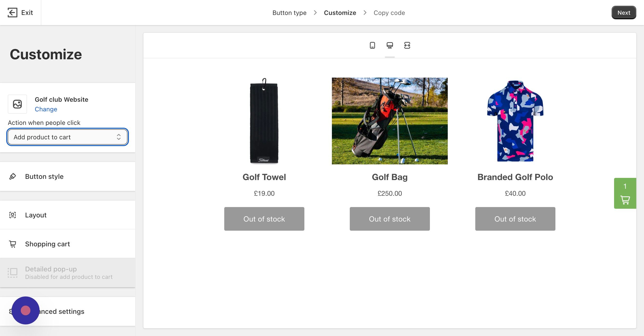Viewport: 644px width, 336px height.
Task: Go to the Copy code step
Action: point(389,13)
